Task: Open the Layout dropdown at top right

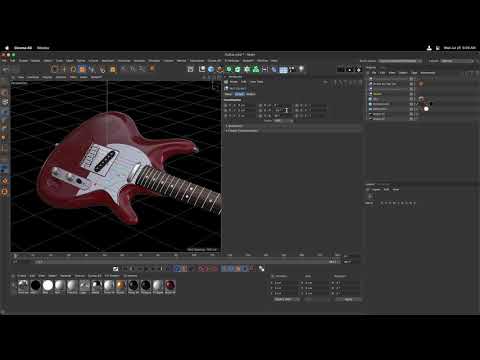Action: click(x=457, y=61)
